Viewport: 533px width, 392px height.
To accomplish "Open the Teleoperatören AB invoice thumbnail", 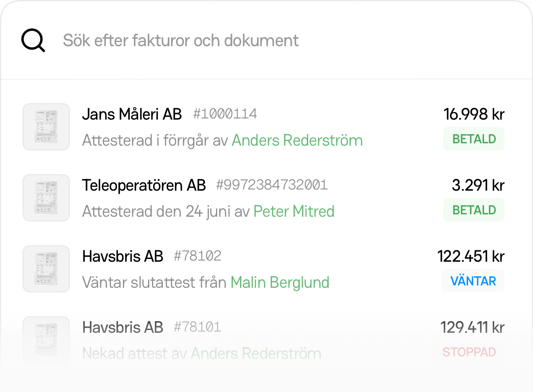I will click(x=46, y=198).
